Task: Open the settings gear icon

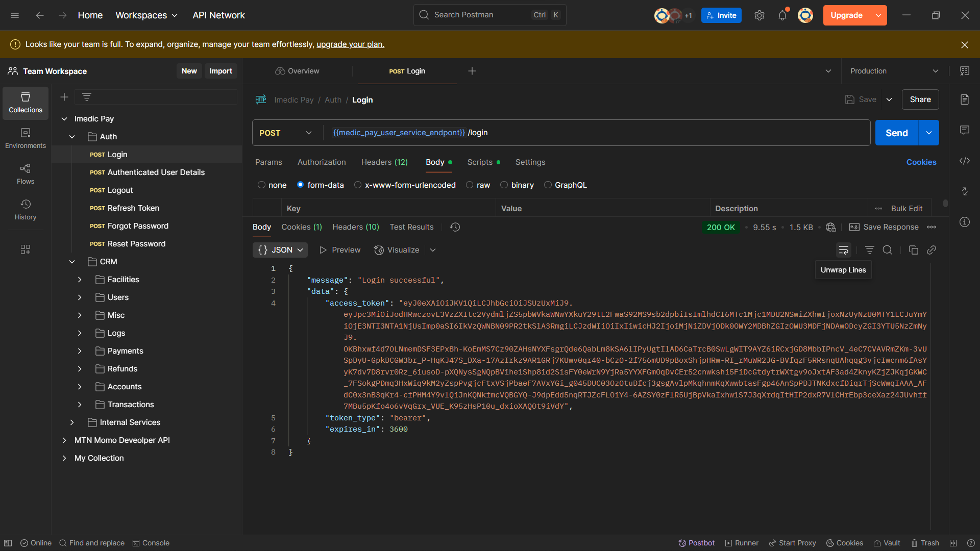Action: pyautogui.click(x=759, y=15)
